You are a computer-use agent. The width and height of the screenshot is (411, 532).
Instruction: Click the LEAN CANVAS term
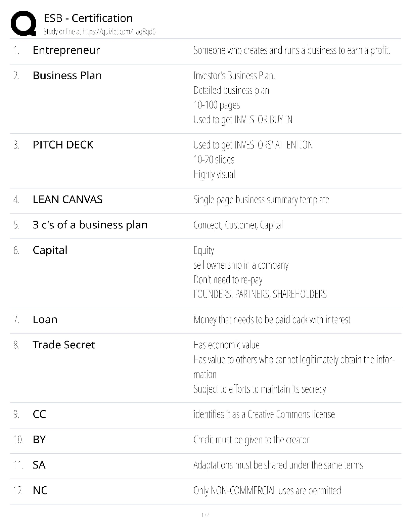(x=67, y=199)
